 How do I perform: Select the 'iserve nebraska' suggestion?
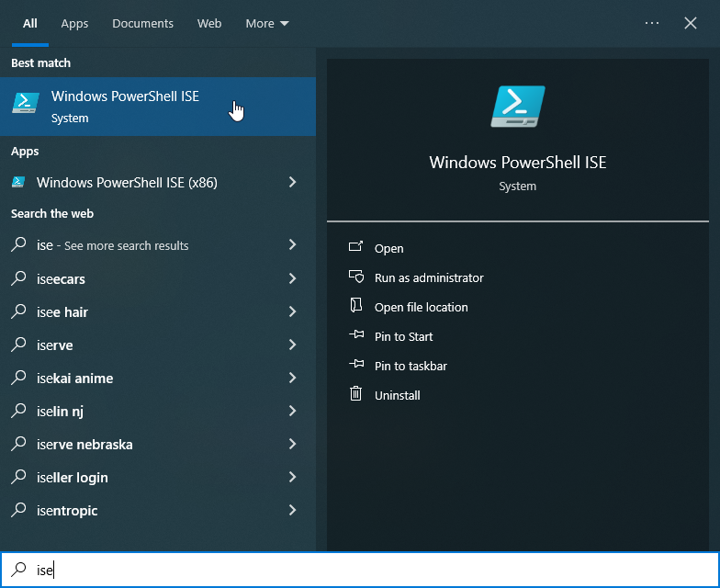coord(158,444)
